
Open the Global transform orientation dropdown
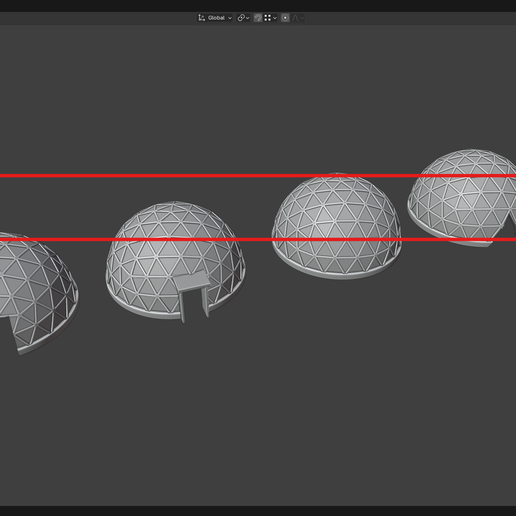click(215, 18)
